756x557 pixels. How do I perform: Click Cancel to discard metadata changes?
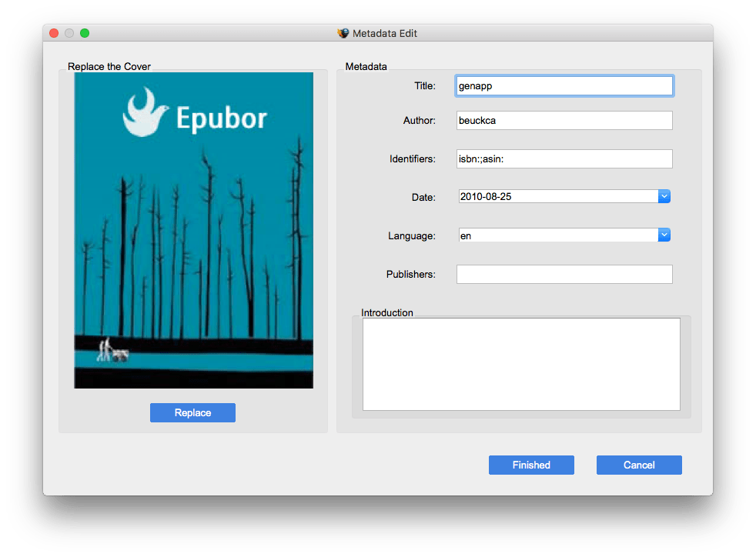[639, 465]
